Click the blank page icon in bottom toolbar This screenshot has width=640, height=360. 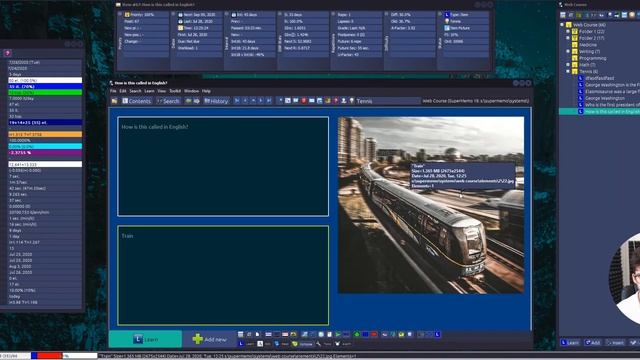[258, 334]
